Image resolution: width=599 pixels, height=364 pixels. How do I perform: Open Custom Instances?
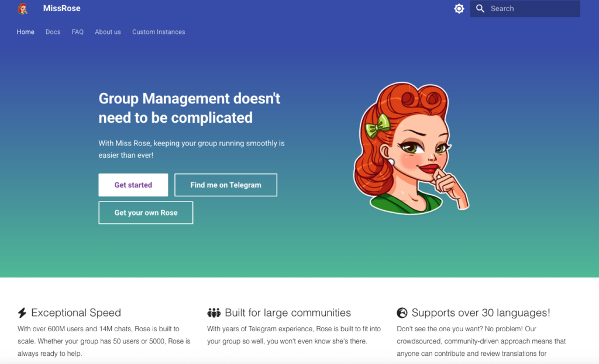coord(159,32)
